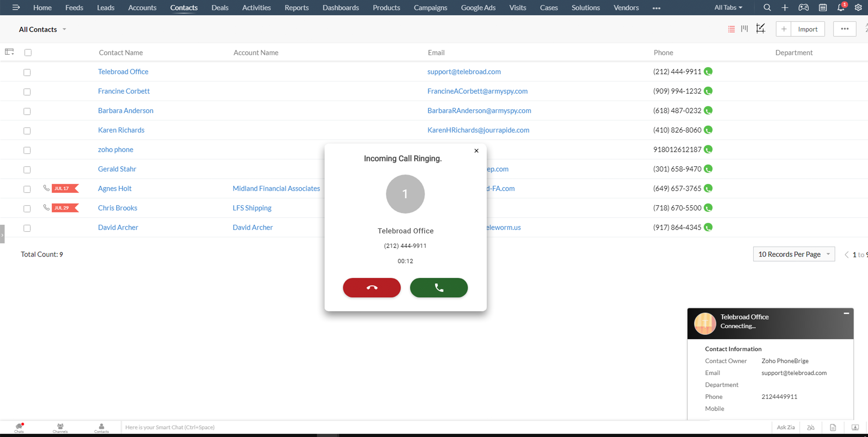This screenshot has height=437, width=868.
Task: Open the Chats icon in bottom bar
Action: click(19, 428)
